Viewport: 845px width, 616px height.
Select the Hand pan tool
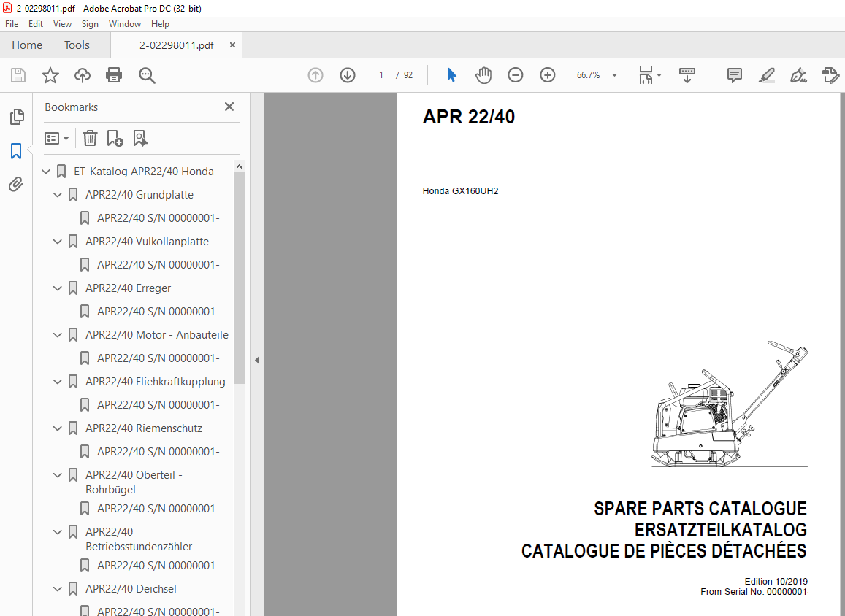coord(483,75)
